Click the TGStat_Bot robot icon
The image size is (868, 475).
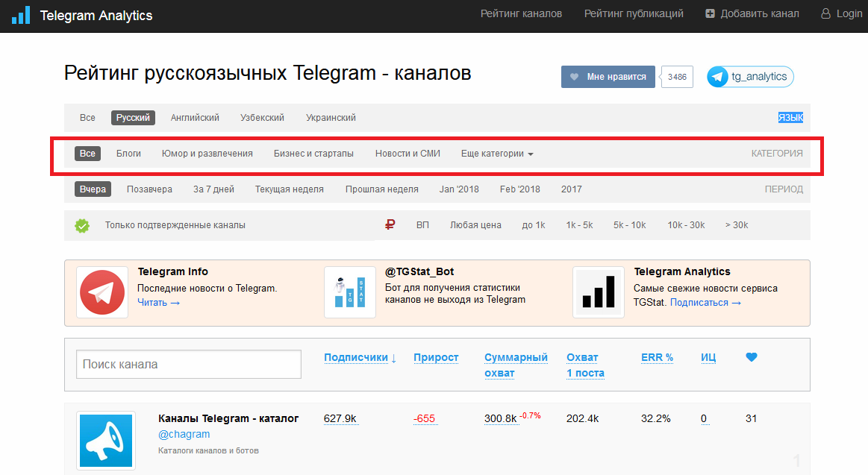pos(350,292)
